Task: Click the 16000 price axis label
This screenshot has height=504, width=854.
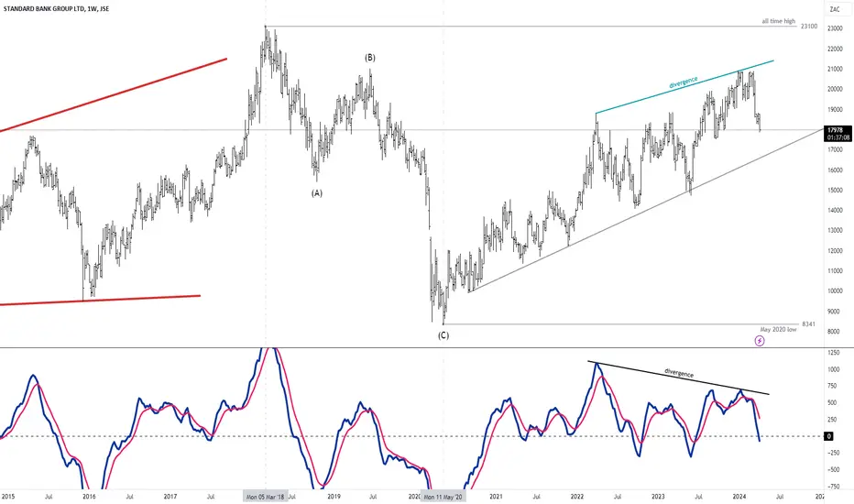Action: (x=835, y=170)
